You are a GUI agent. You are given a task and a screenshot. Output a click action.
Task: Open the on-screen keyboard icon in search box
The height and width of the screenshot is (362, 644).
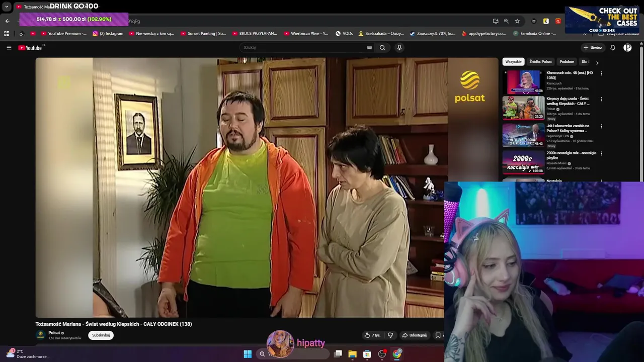coord(369,48)
